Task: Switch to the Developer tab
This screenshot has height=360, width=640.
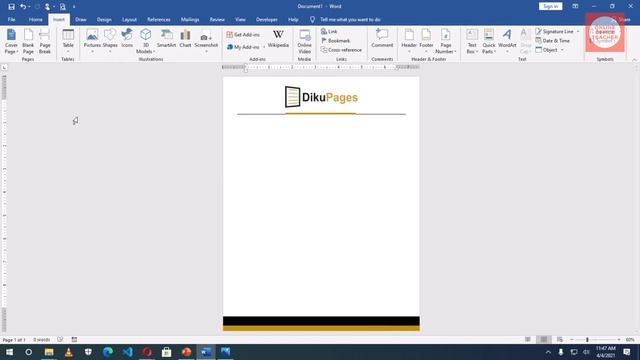Action: click(267, 19)
